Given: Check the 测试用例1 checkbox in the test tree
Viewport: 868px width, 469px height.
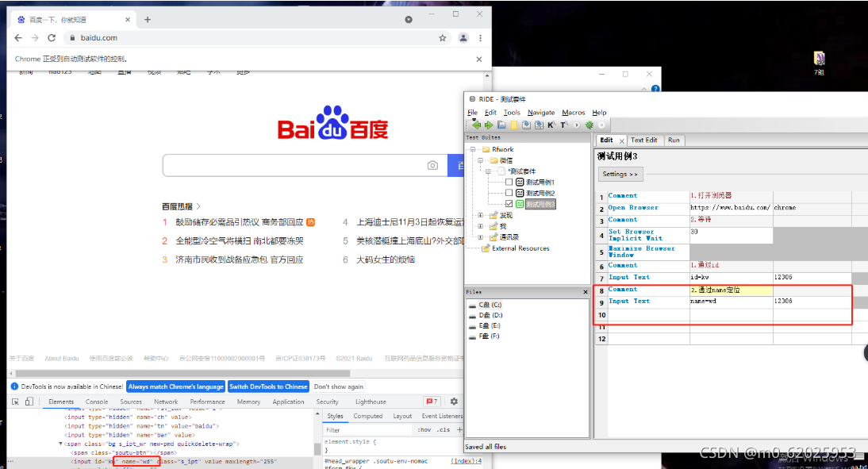Looking at the screenshot, I should (x=509, y=182).
